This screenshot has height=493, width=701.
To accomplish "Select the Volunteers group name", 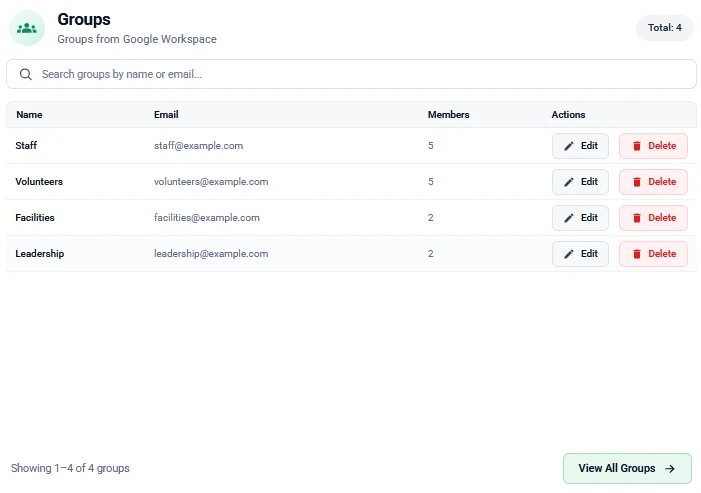I will click(39, 182).
